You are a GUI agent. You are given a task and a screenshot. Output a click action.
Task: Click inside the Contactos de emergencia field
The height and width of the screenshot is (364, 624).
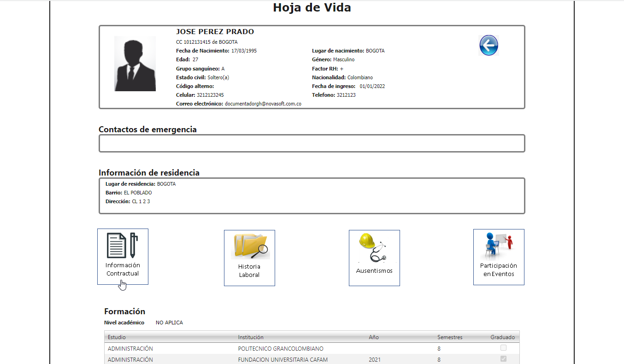tap(312, 143)
